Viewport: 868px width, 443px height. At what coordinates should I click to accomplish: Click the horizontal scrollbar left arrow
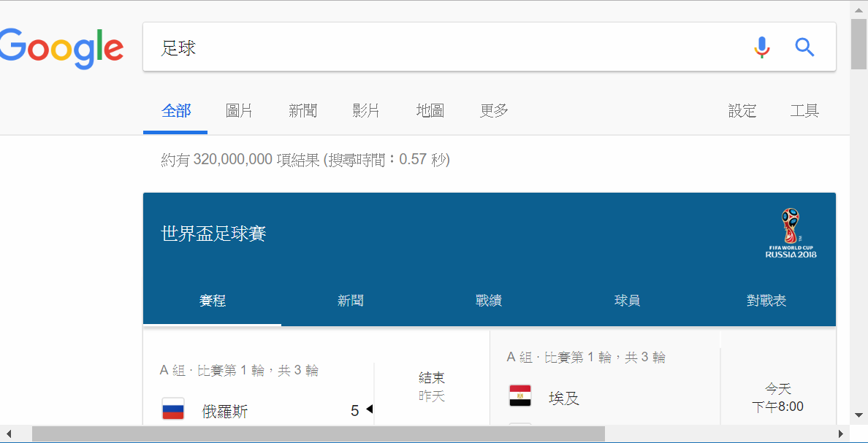[x=9, y=433]
